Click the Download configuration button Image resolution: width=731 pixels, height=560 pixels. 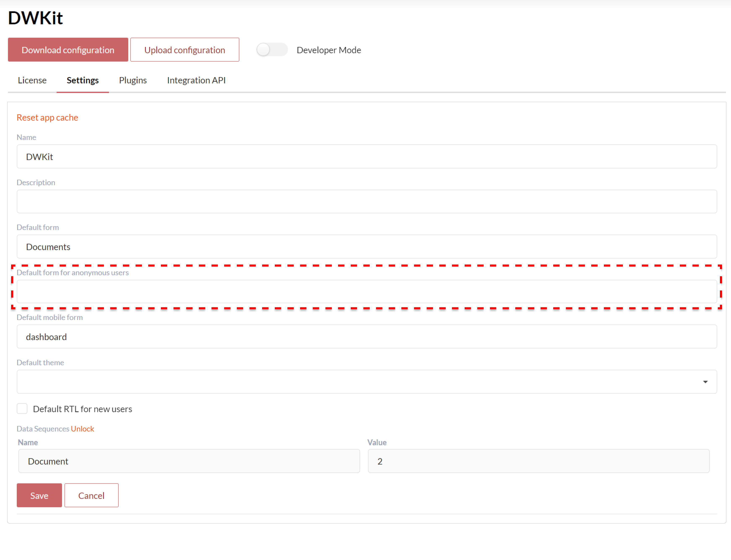(x=68, y=50)
